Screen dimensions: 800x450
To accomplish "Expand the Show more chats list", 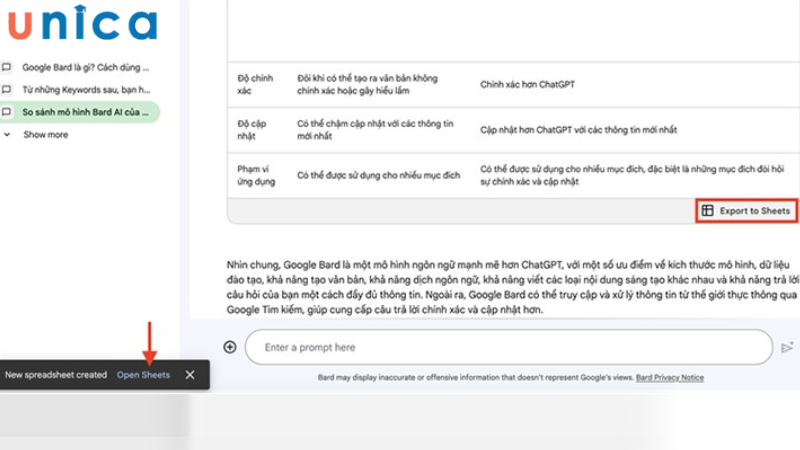I will pos(45,135).
